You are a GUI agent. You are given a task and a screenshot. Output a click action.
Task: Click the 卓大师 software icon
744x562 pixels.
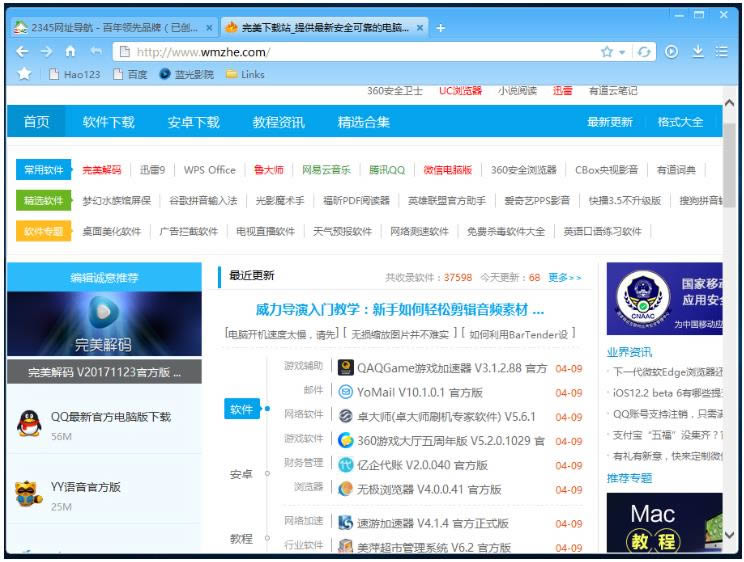[346, 416]
